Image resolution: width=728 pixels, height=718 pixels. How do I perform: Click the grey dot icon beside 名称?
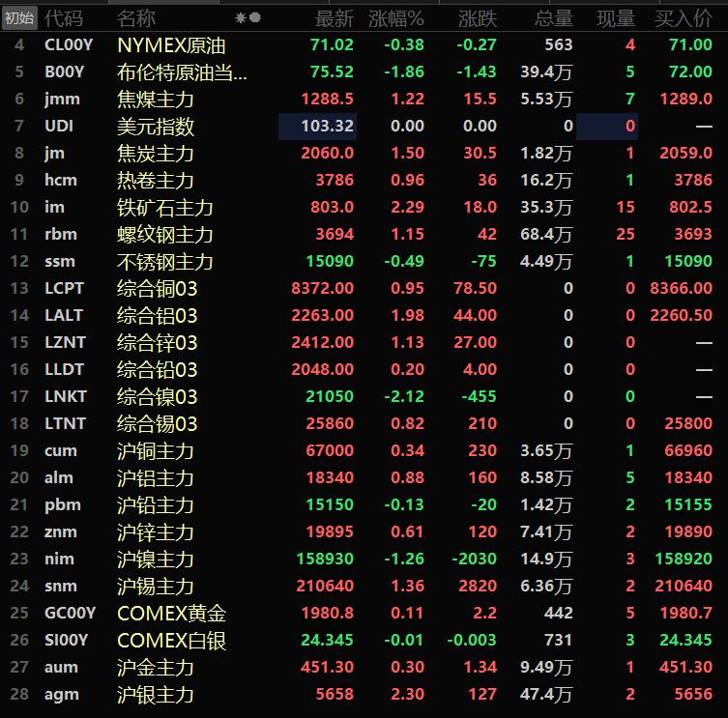pyautogui.click(x=255, y=17)
